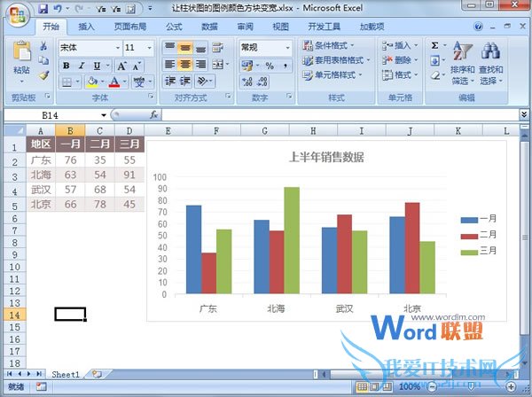Click the AutoSum sigma icon
Image resolution: width=532 pixels, height=397 pixels.
pyautogui.click(x=434, y=45)
